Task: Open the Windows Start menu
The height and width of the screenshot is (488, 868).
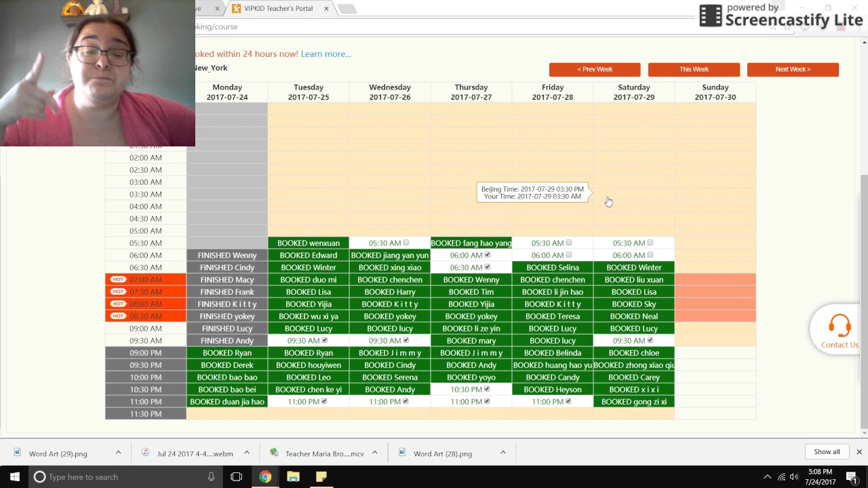Action: pyautogui.click(x=14, y=476)
